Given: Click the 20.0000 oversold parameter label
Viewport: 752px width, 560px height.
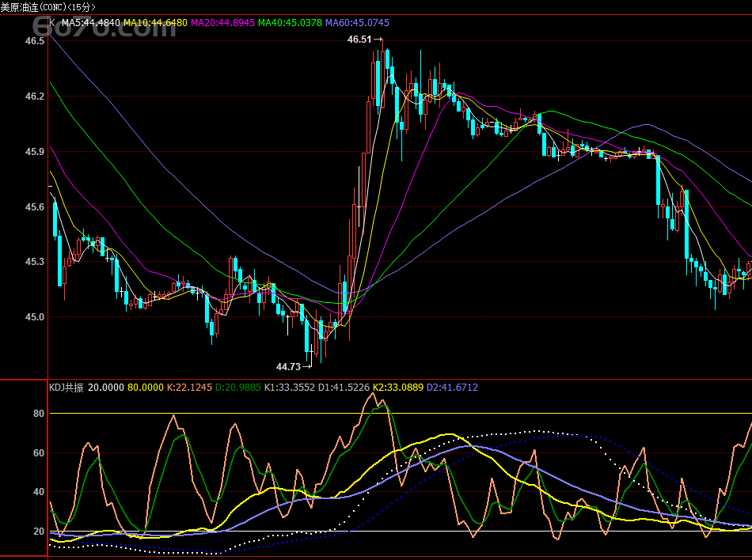Looking at the screenshot, I should click(x=105, y=388).
